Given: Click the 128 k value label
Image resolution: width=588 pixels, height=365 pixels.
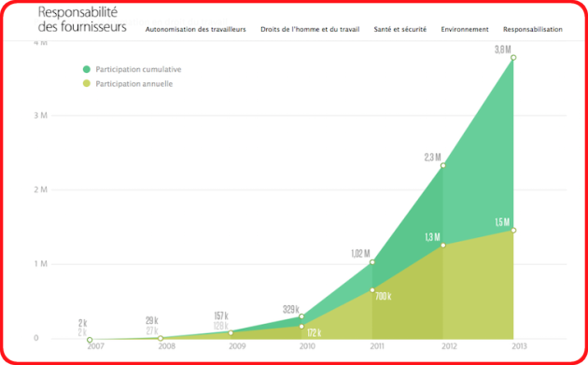Looking at the screenshot, I should pyautogui.click(x=221, y=326).
